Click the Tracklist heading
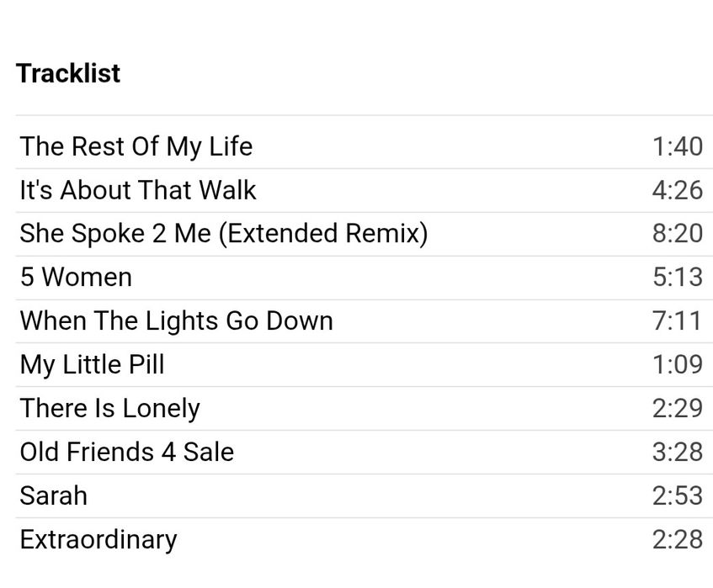 [x=68, y=73]
